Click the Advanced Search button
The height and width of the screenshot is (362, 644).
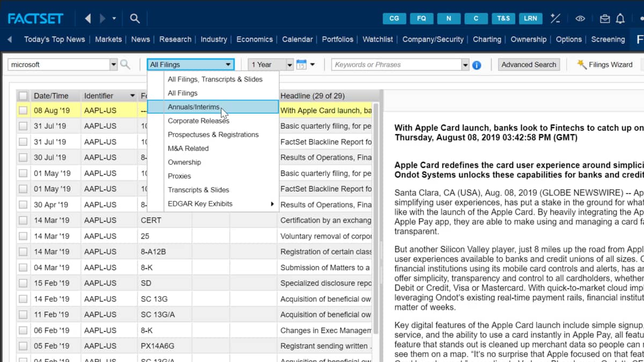click(529, 64)
